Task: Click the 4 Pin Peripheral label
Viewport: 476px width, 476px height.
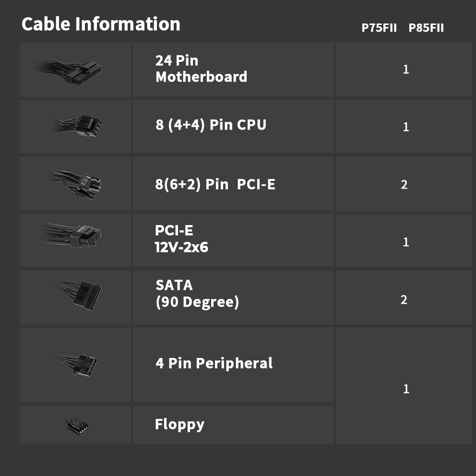Action: (x=214, y=363)
